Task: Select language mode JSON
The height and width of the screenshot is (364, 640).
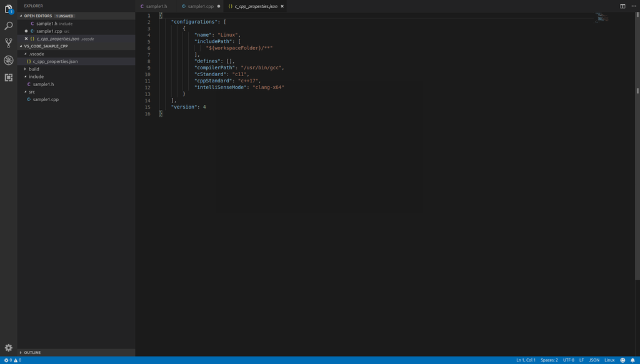Action: pyautogui.click(x=594, y=360)
